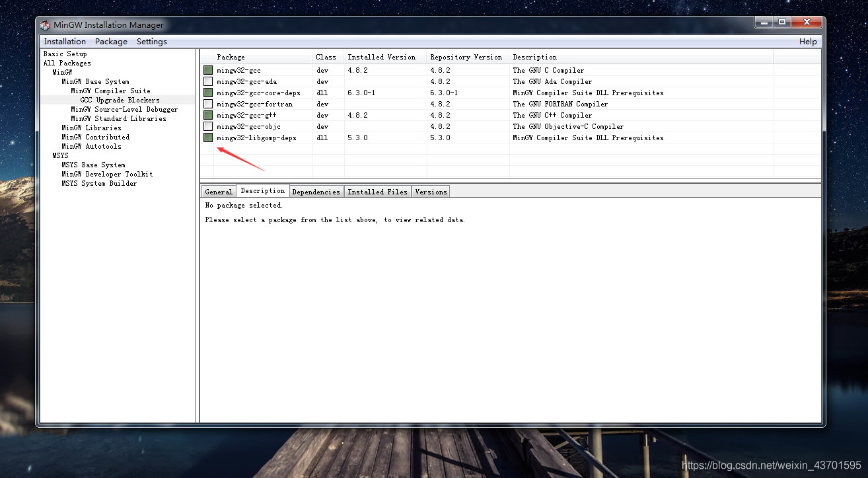The image size is (868, 478).
Task: Open the Settings menu
Action: (x=152, y=42)
